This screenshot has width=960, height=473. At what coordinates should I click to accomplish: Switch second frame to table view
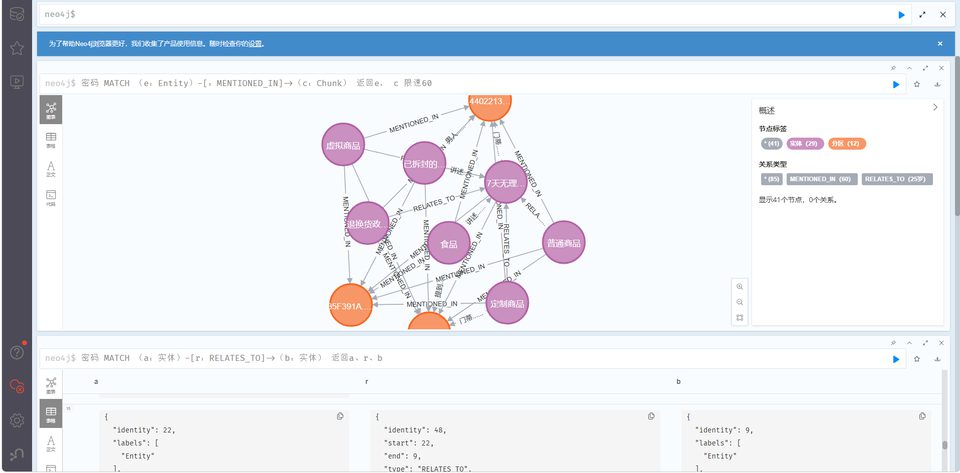coord(51,414)
